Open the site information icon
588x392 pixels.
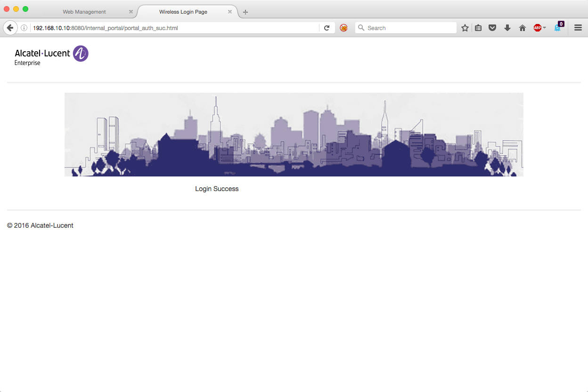[x=24, y=28]
